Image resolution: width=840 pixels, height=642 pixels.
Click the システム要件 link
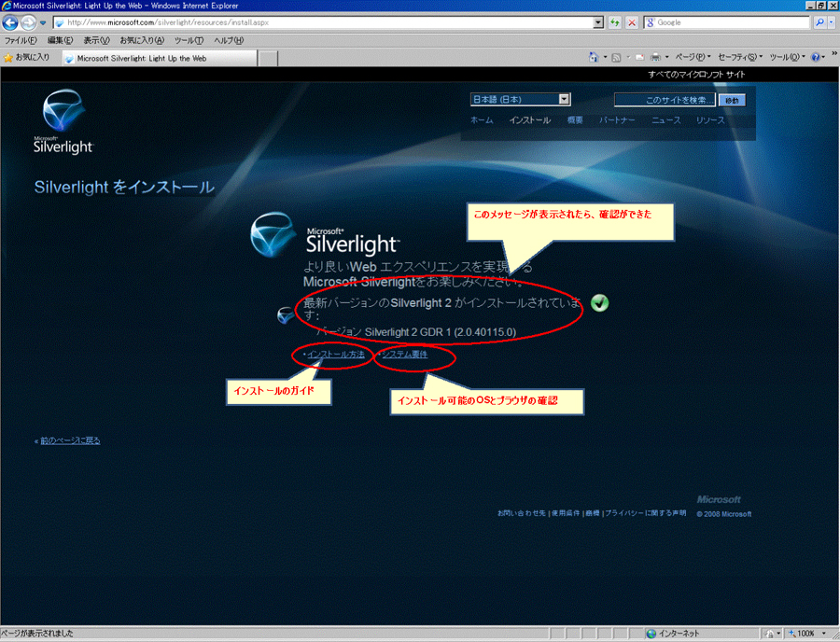click(x=404, y=355)
